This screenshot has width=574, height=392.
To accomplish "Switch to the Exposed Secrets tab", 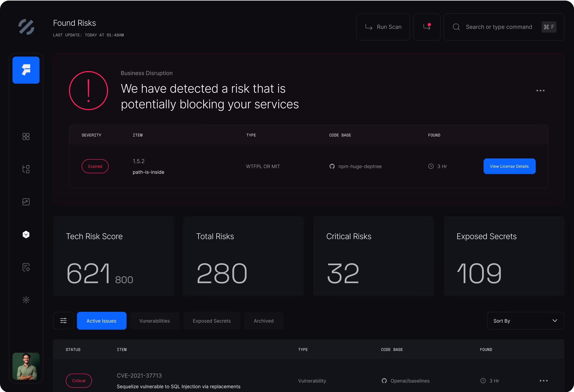I will point(212,321).
